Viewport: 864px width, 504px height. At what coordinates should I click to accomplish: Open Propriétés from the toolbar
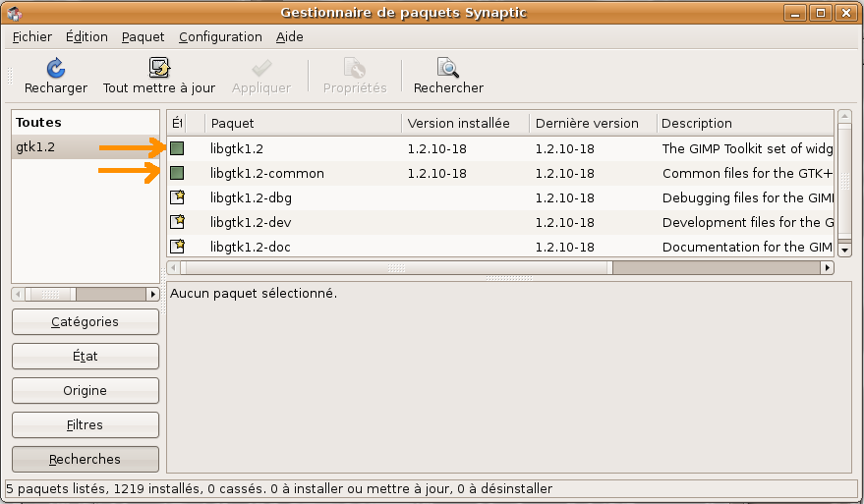(x=355, y=68)
